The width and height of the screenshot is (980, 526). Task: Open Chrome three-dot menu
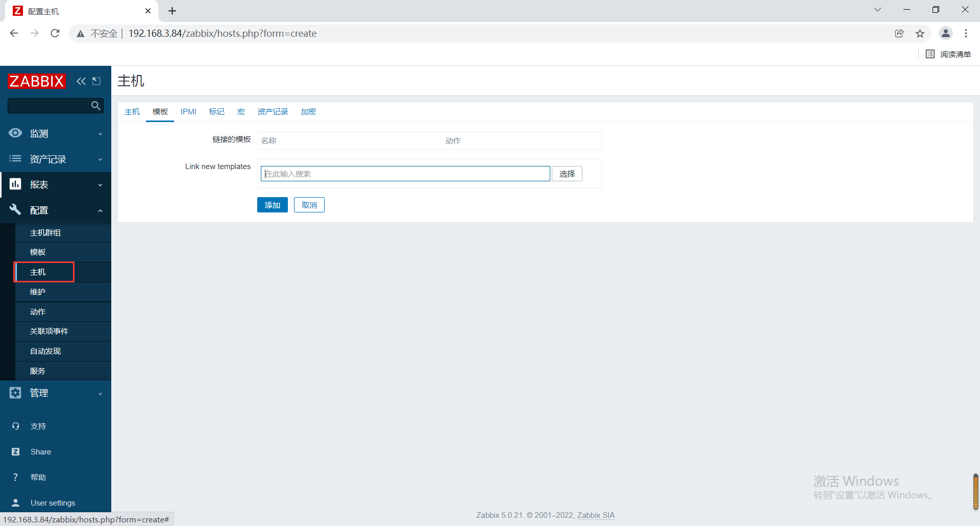coord(966,33)
